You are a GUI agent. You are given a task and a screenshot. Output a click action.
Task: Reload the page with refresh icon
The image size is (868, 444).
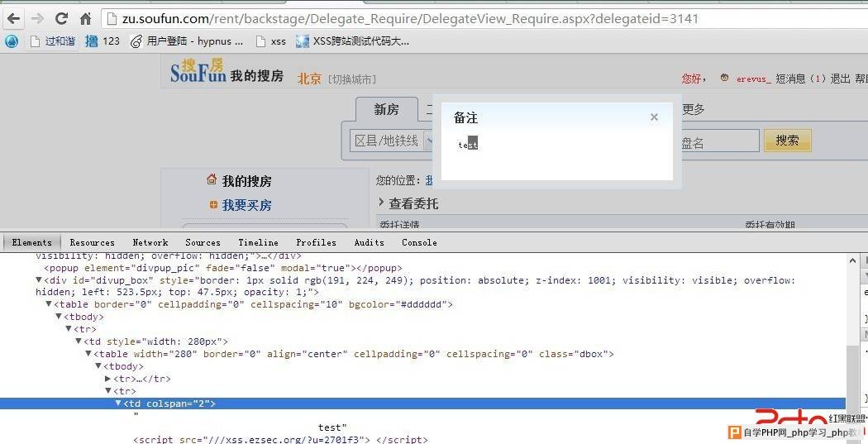pyautogui.click(x=61, y=19)
